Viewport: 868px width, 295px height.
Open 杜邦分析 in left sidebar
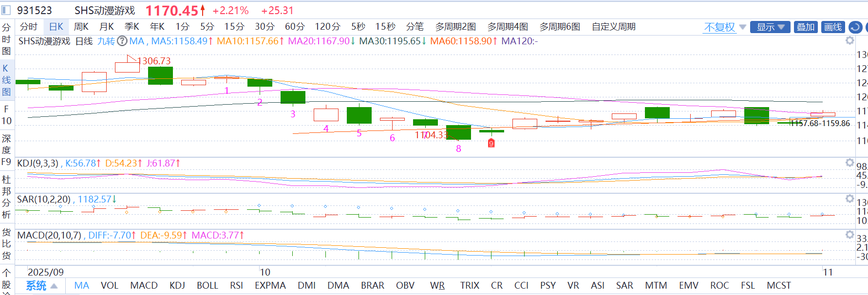coord(6,197)
